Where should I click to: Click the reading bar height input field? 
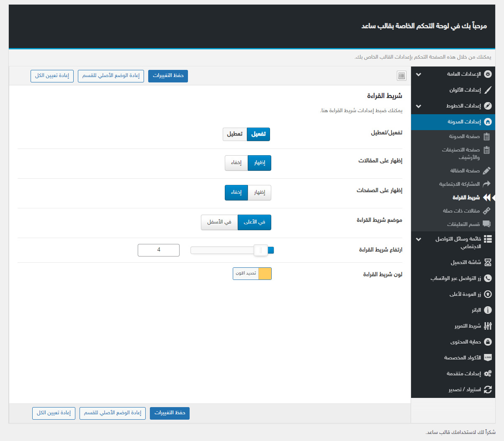tap(159, 250)
